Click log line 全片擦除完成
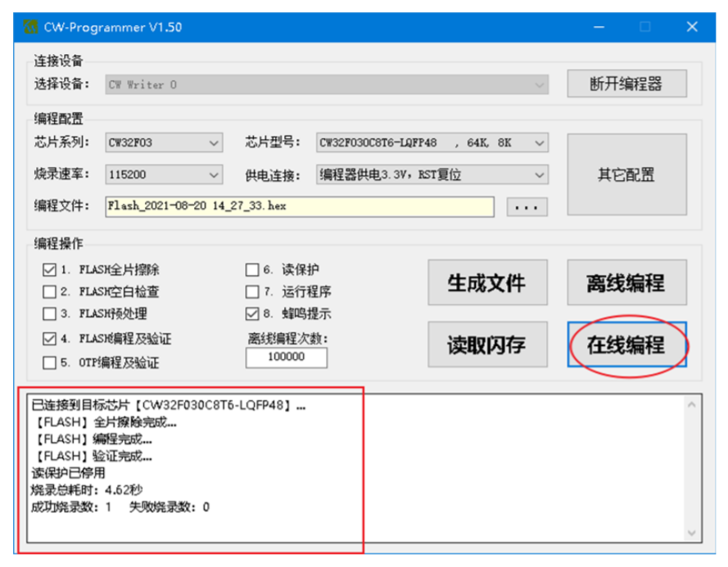 click(x=105, y=423)
